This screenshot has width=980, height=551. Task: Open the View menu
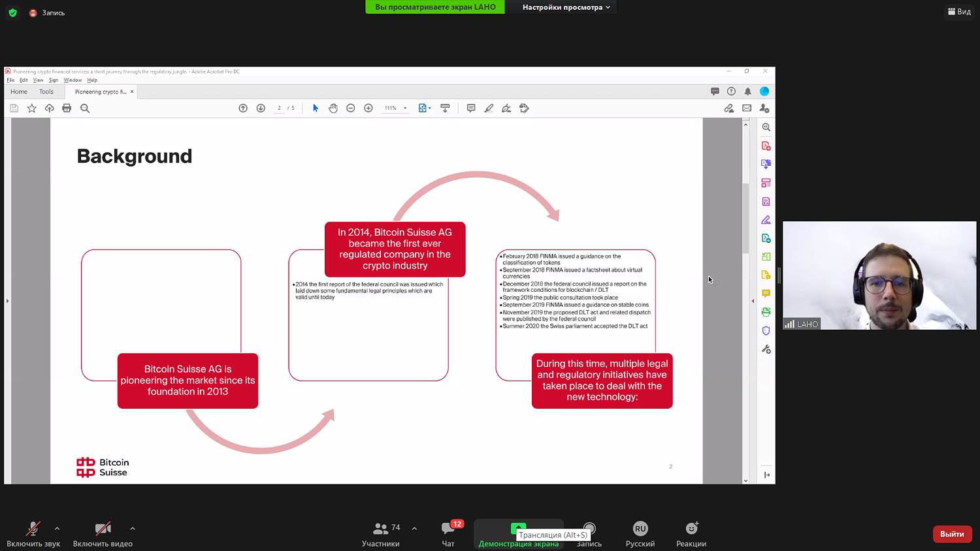coord(39,80)
